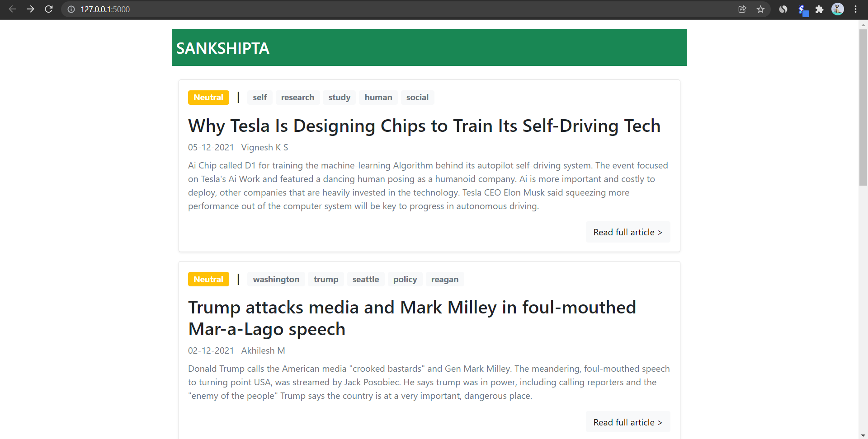Open Tesla Designing Chips article headline
This screenshot has width=868, height=439.
424,126
